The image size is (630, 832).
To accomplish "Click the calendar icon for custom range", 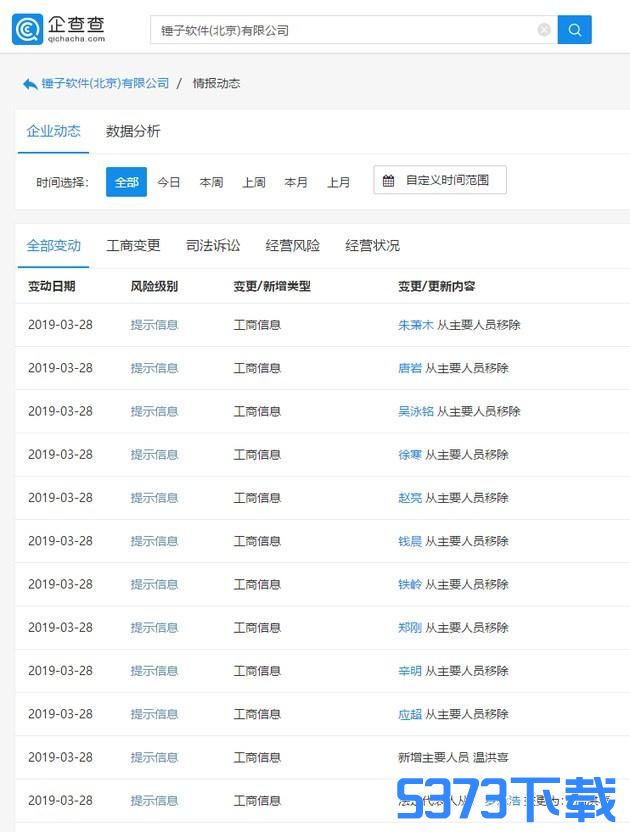I will pos(389,180).
